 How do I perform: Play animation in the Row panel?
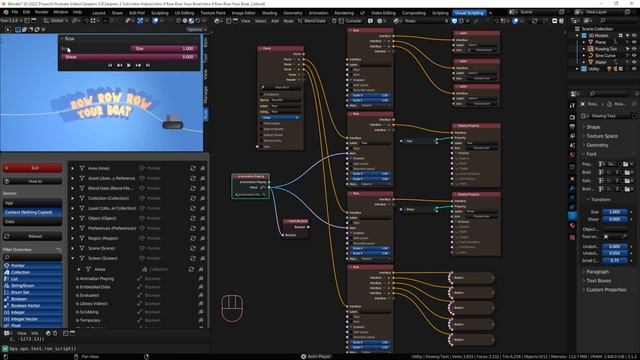coord(129,65)
